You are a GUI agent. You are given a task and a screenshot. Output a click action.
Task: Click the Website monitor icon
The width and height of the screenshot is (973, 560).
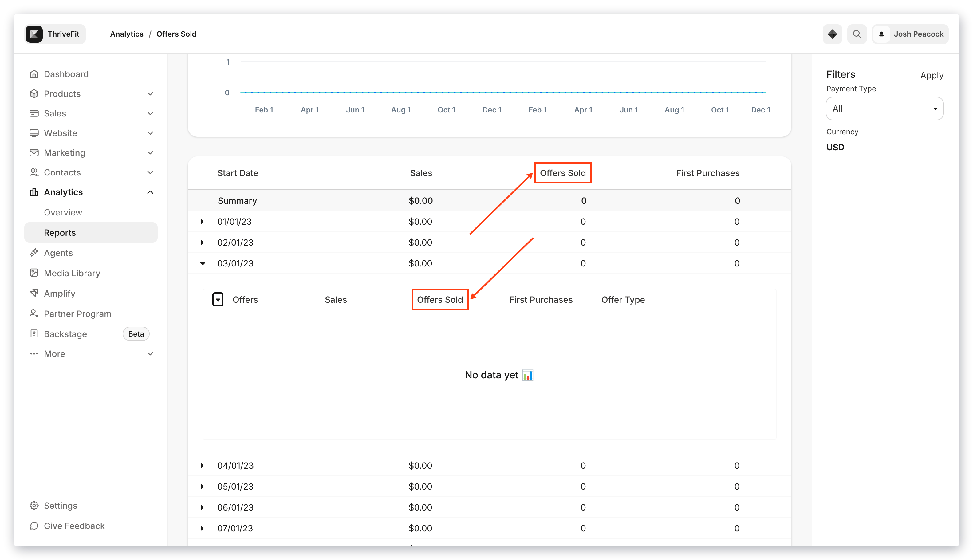(x=34, y=133)
